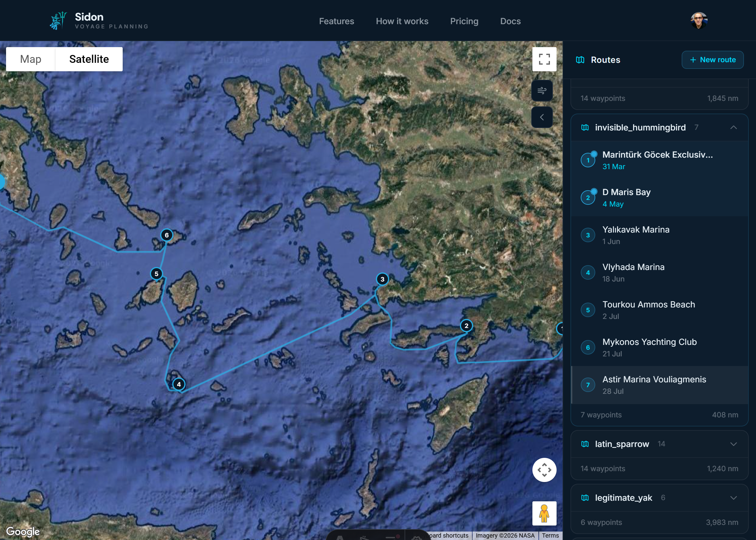The width and height of the screenshot is (756, 540).
Task: Collapse the invisible_hummingbird route list
Action: 734,127
